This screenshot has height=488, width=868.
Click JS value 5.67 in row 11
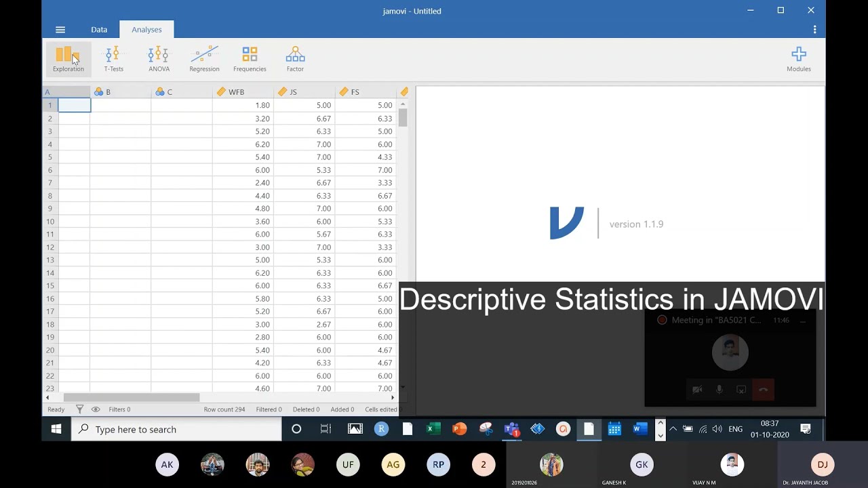tap(304, 234)
